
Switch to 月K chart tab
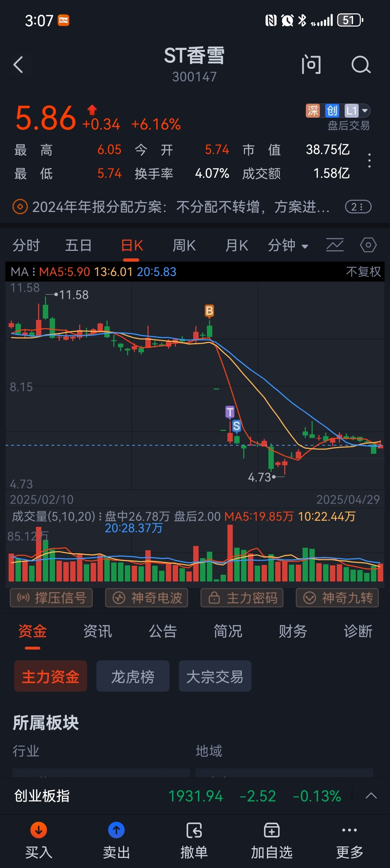click(x=236, y=245)
